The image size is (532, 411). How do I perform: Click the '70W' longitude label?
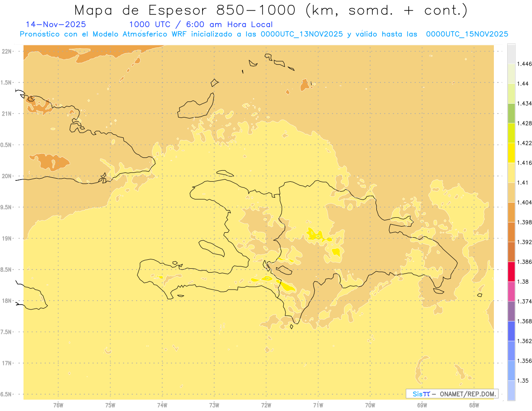[370, 405]
